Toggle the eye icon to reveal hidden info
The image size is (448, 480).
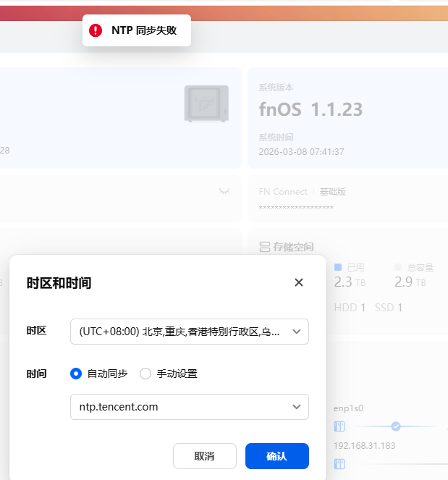[224, 191]
